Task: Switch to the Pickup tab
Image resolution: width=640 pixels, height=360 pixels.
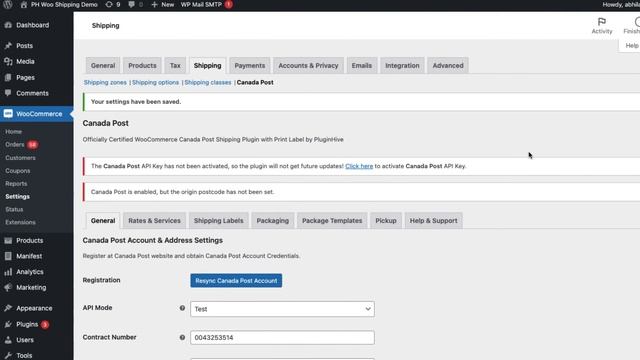Action: click(x=386, y=221)
